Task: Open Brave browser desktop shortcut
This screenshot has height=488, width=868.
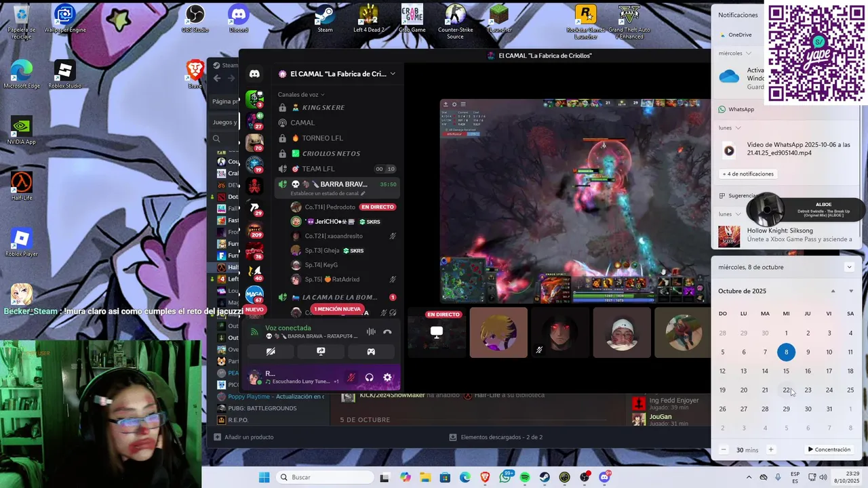Action: (x=195, y=75)
